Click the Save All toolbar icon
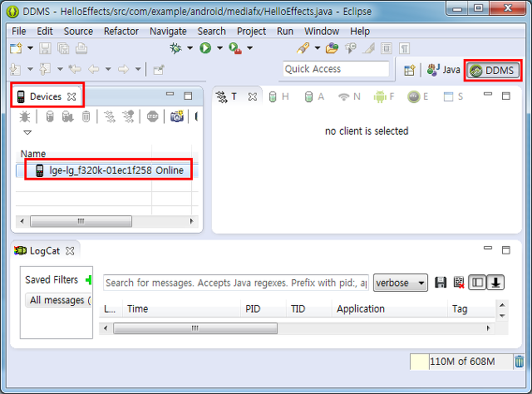 point(63,48)
